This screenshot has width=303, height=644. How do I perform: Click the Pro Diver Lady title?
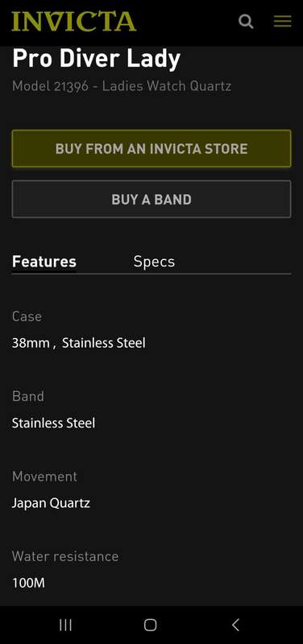pos(96,59)
